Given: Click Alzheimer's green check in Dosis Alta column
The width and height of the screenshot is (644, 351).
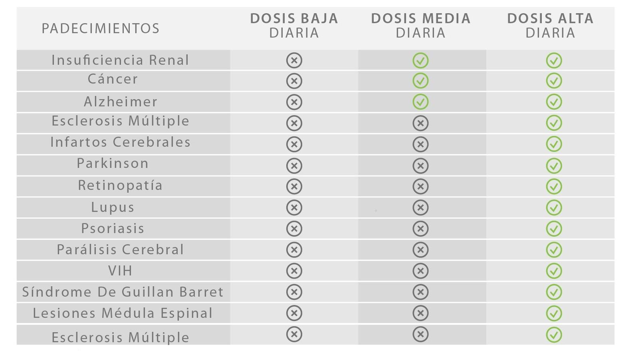Looking at the screenshot, I should pos(554,102).
